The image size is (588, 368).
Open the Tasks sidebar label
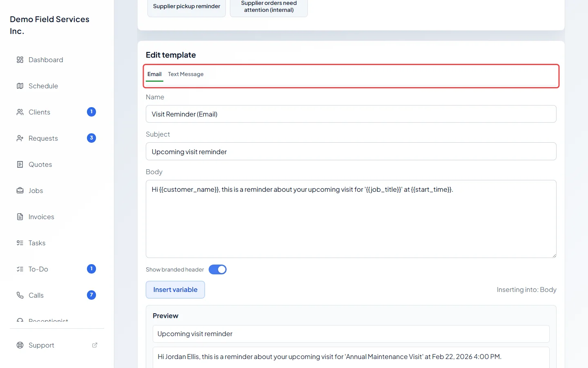coord(37,243)
